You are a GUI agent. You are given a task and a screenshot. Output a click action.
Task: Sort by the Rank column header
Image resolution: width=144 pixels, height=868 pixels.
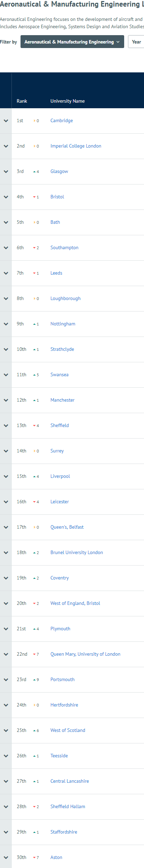[22, 101]
